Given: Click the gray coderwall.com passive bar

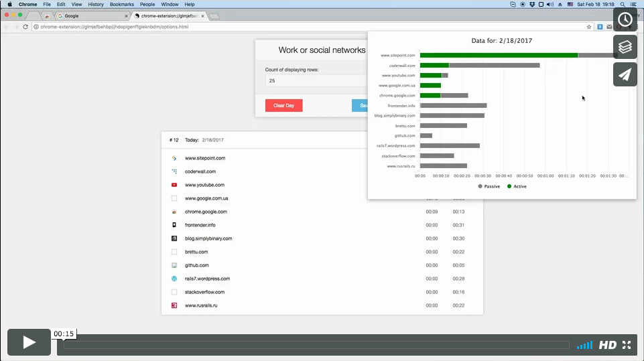Looking at the screenshot, I should [494, 65].
